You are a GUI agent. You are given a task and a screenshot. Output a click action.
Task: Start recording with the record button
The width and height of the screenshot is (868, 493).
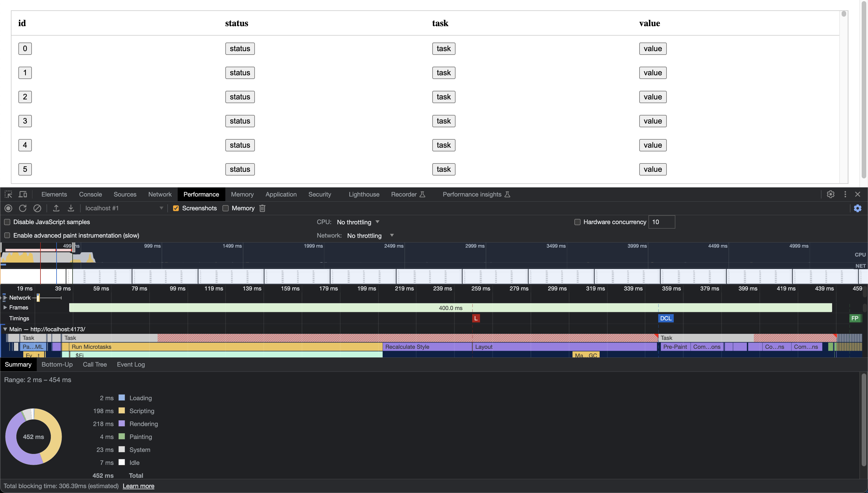(x=8, y=208)
